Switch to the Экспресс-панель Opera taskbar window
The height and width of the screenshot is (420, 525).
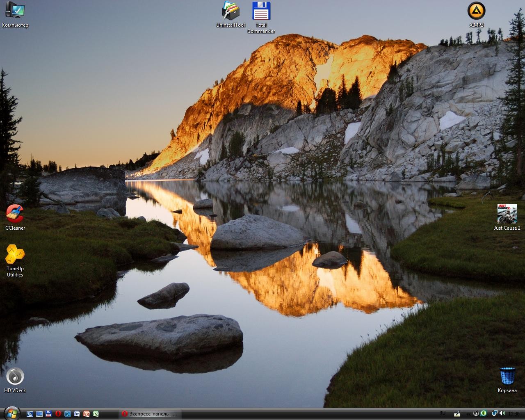point(150,414)
